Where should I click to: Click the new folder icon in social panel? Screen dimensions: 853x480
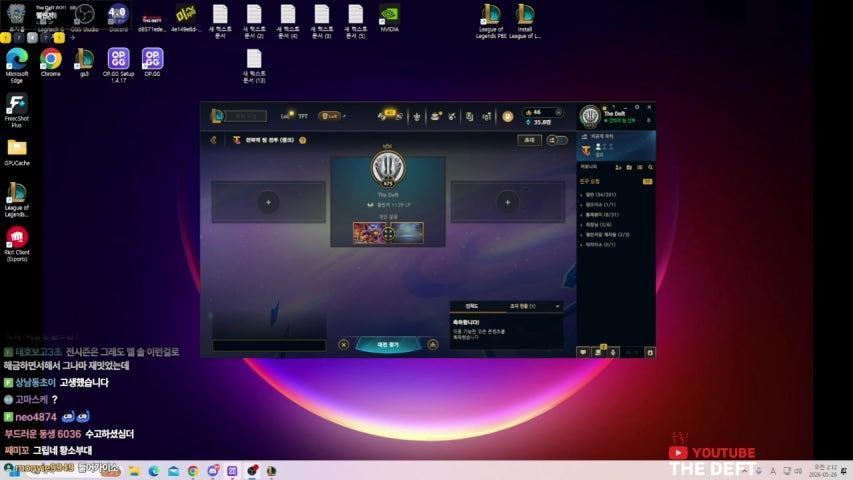(629, 167)
